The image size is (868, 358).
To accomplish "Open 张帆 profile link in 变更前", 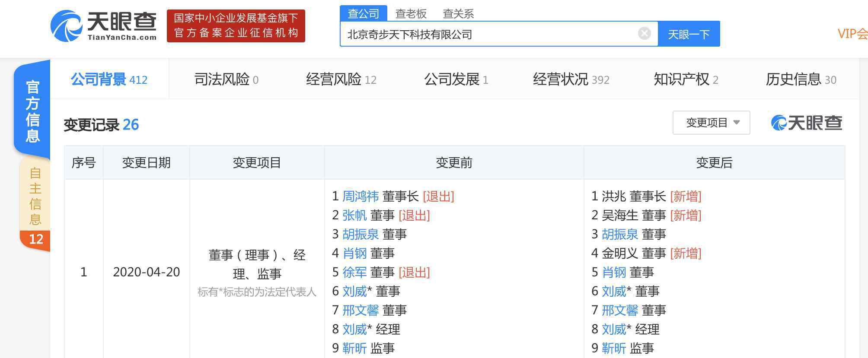I will coord(354,215).
